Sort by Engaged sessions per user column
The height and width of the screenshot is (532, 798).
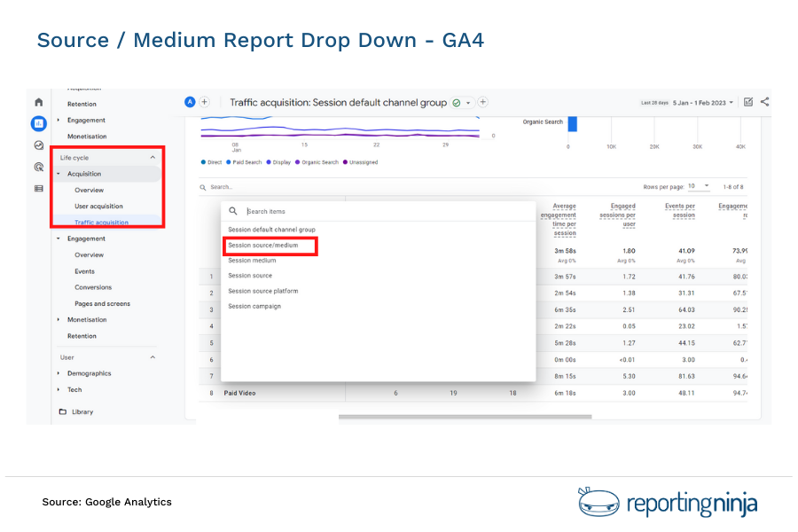pyautogui.click(x=617, y=215)
